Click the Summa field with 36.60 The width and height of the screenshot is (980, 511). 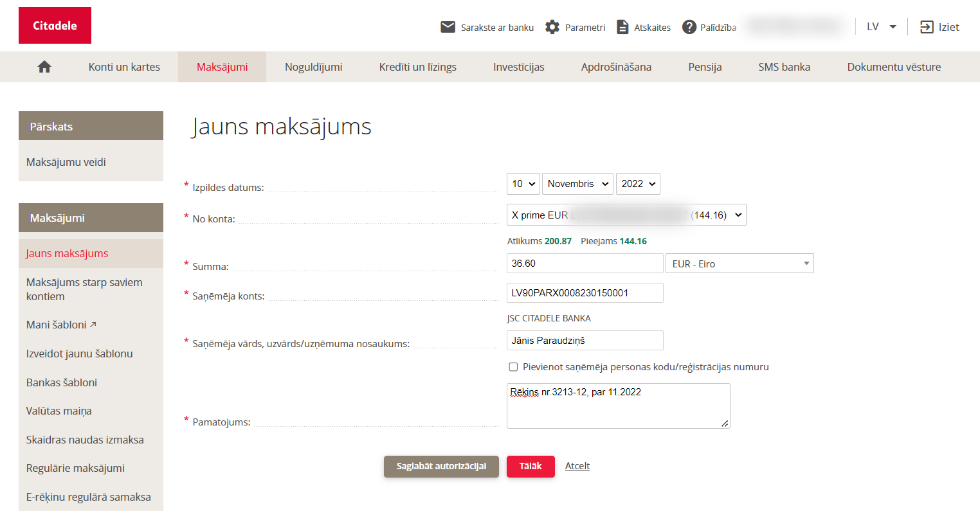tap(585, 264)
